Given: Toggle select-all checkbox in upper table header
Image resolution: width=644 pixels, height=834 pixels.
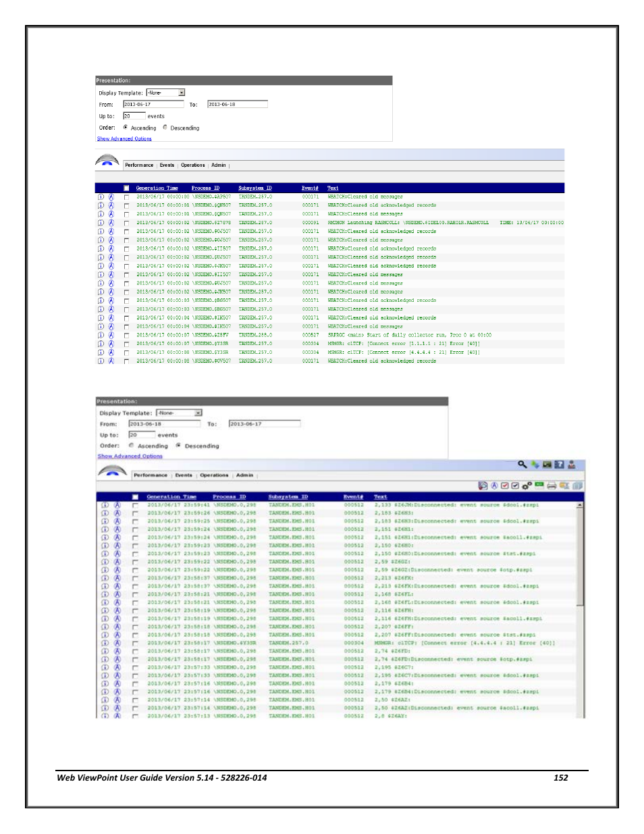Looking at the screenshot, I should click(x=126, y=188).
